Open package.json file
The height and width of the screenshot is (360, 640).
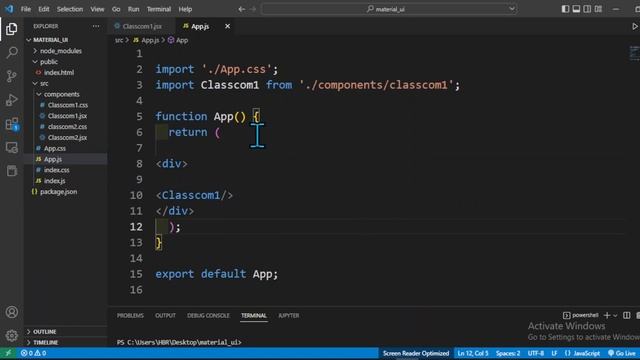[58, 192]
